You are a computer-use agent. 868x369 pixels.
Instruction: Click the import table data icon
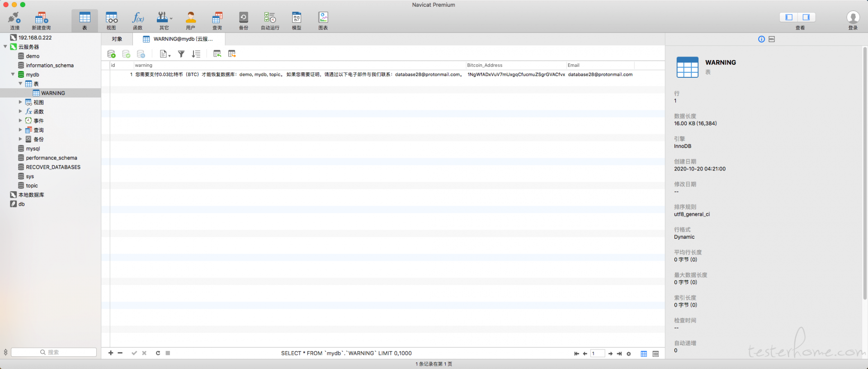click(217, 54)
